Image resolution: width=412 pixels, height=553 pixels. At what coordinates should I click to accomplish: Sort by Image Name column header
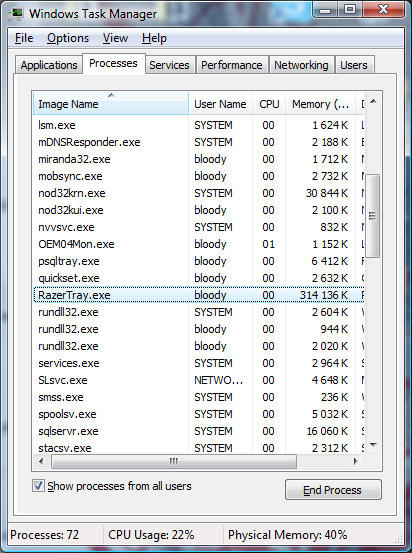(111, 104)
